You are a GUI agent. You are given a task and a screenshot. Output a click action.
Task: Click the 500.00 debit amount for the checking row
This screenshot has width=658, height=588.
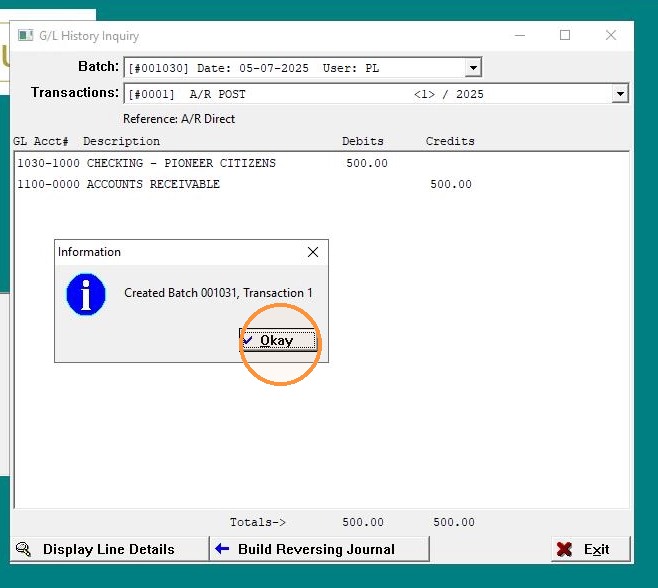click(367, 163)
